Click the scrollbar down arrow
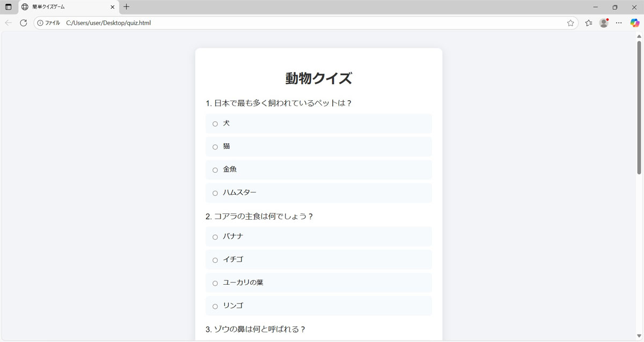Screen dimensions: 644x342 (639, 336)
